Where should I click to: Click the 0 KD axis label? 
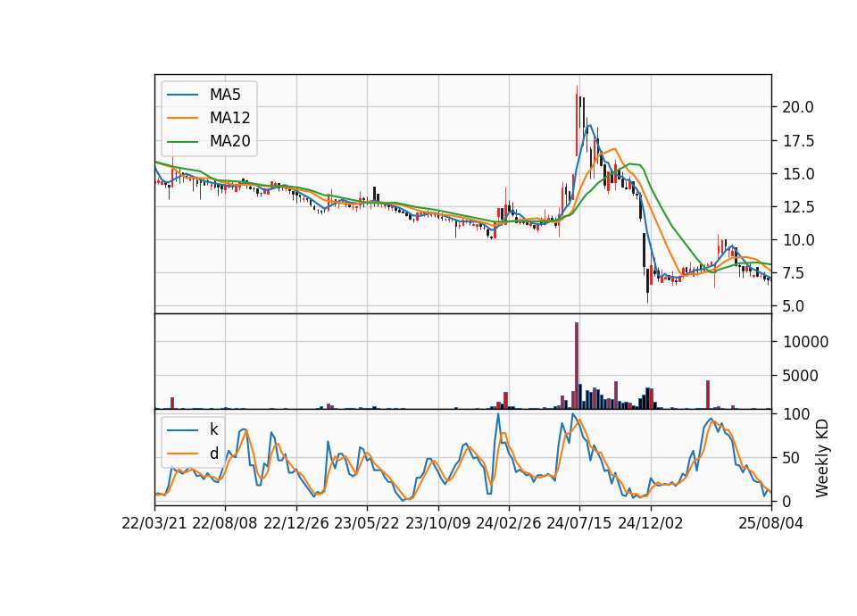click(787, 501)
